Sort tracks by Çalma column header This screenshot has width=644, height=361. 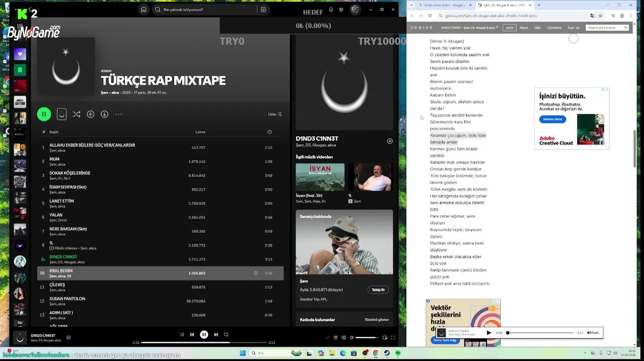(200, 132)
